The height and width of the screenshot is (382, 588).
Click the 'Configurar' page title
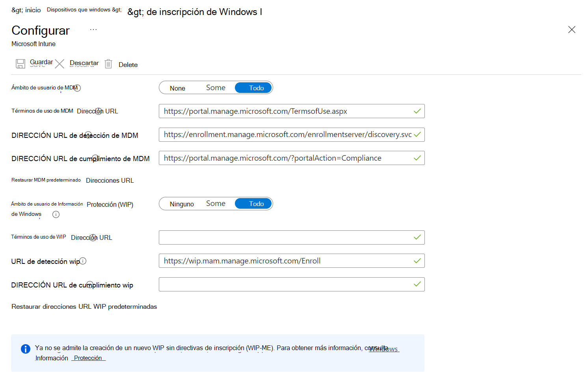pyautogui.click(x=41, y=30)
